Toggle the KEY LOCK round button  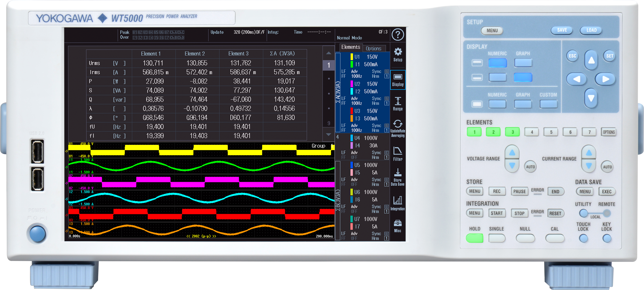[606, 238]
